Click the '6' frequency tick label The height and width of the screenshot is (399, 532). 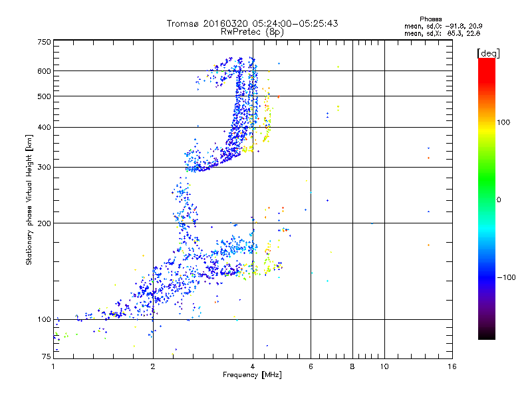tap(311, 366)
